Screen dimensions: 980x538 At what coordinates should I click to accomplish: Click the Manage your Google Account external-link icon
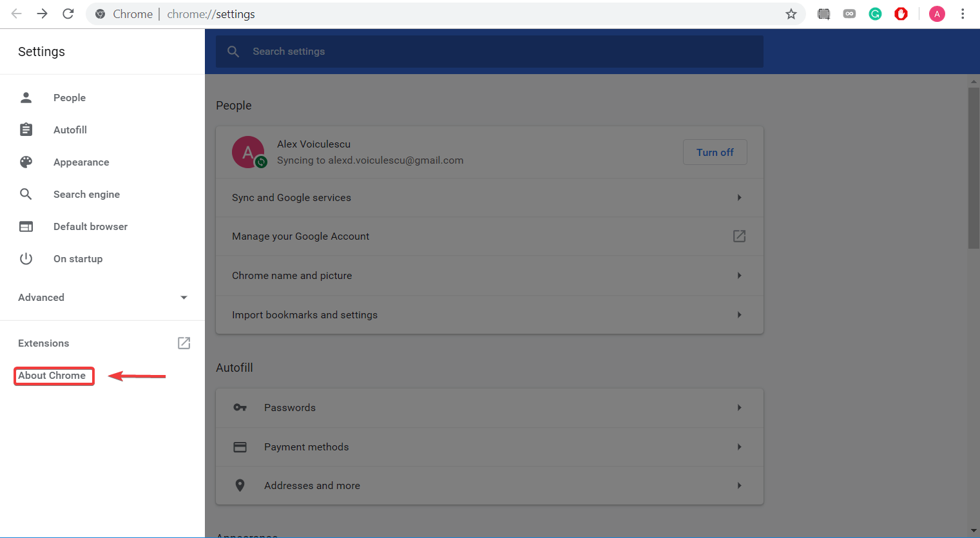[x=739, y=236]
